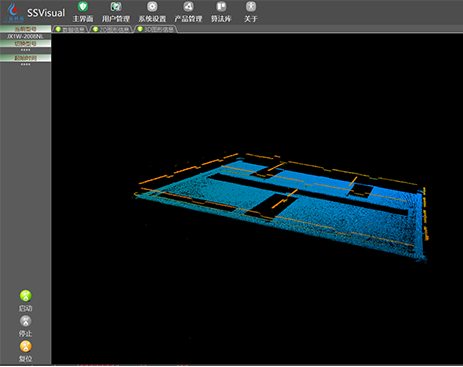
Task: Click the third green header in sidebar
Action: click(26, 58)
